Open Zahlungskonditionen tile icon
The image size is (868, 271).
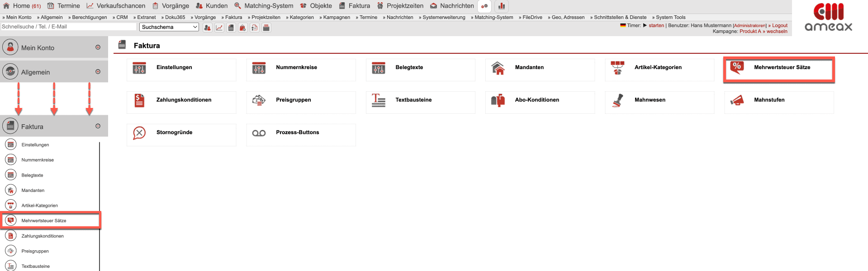(139, 100)
